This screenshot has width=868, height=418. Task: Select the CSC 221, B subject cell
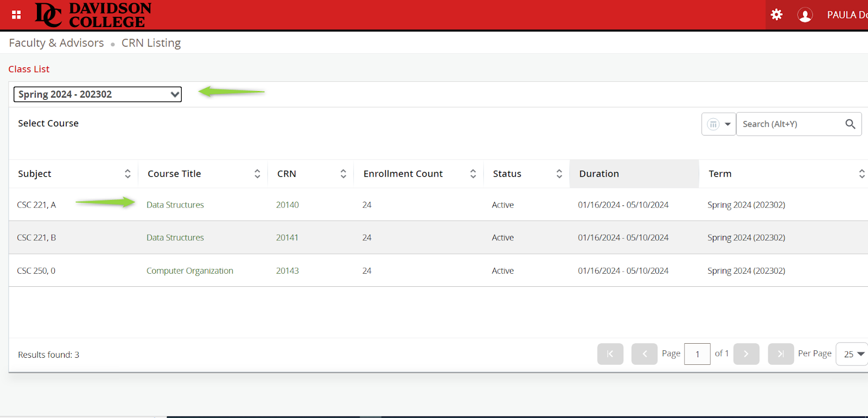[36, 237]
